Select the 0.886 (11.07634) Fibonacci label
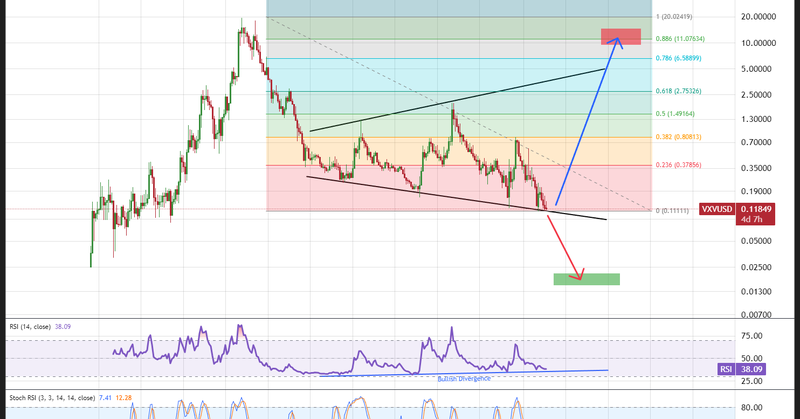The width and height of the screenshot is (800, 419). click(x=680, y=39)
